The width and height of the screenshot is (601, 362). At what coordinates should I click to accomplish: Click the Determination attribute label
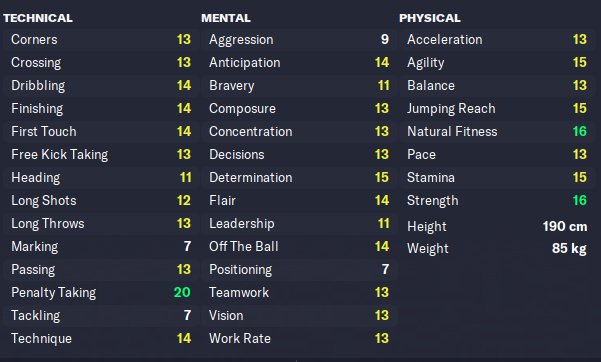tap(251, 178)
